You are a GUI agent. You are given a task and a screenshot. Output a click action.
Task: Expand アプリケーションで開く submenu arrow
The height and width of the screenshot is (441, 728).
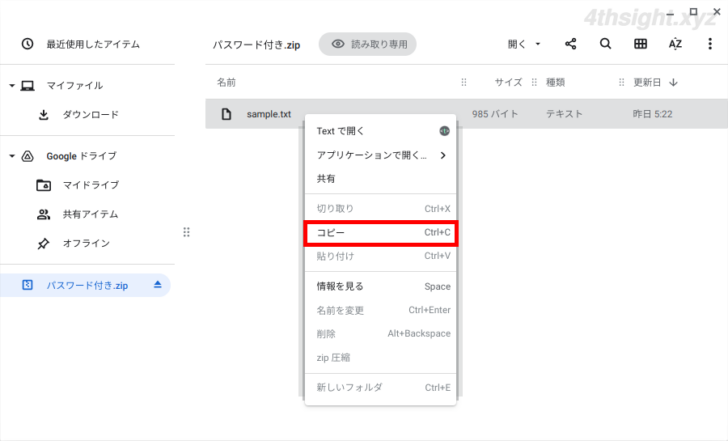443,156
